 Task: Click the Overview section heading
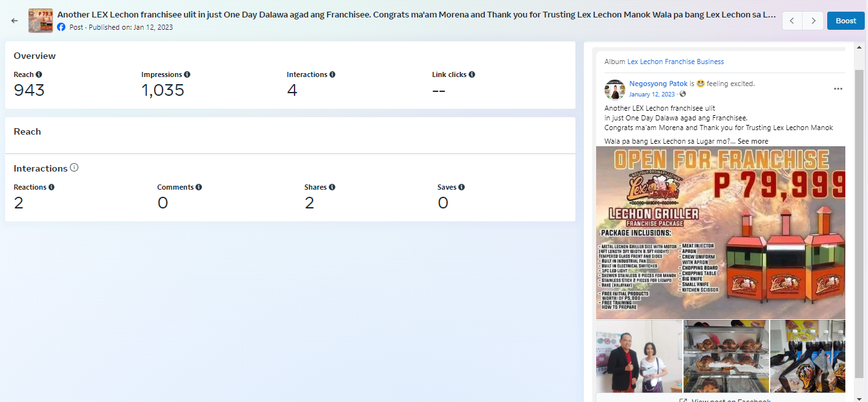[35, 56]
